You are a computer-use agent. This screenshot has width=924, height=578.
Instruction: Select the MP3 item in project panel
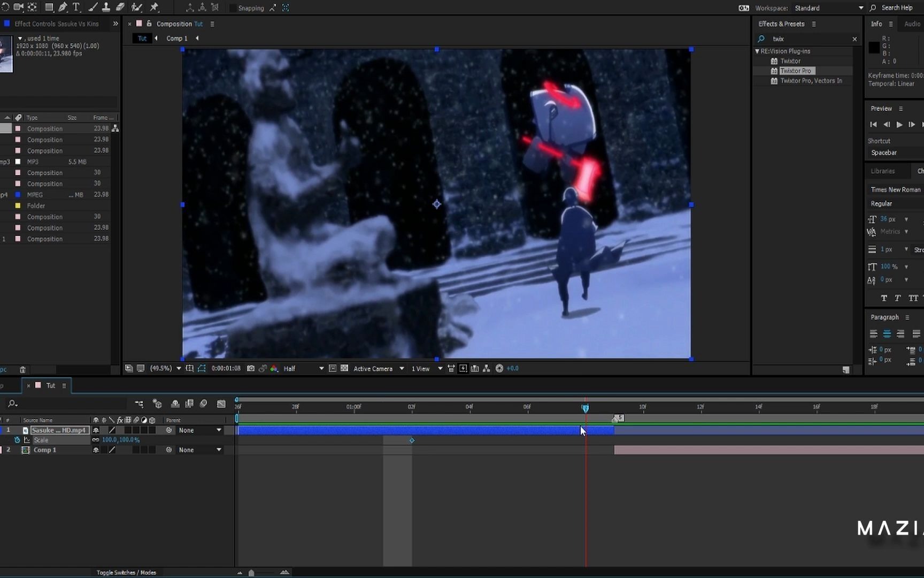33,162
